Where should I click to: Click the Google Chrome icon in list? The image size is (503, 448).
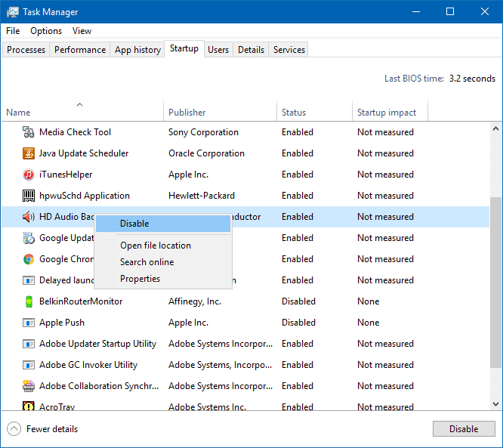(29, 259)
